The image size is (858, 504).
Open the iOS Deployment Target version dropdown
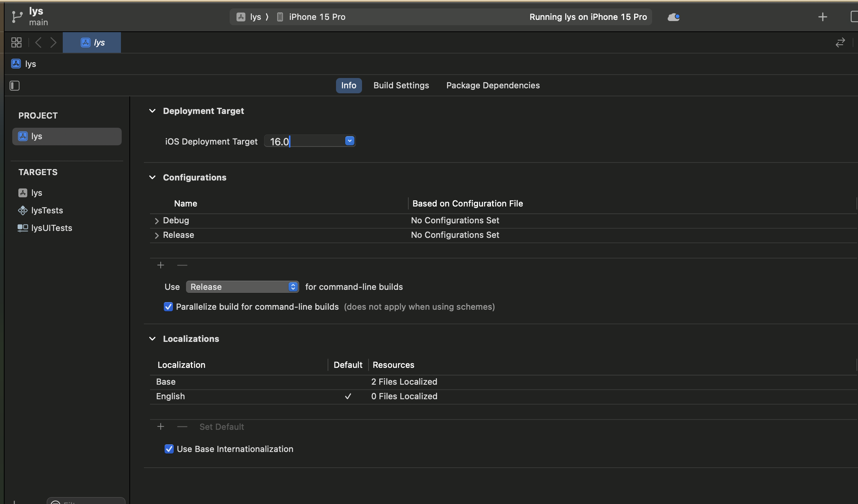[x=349, y=141]
